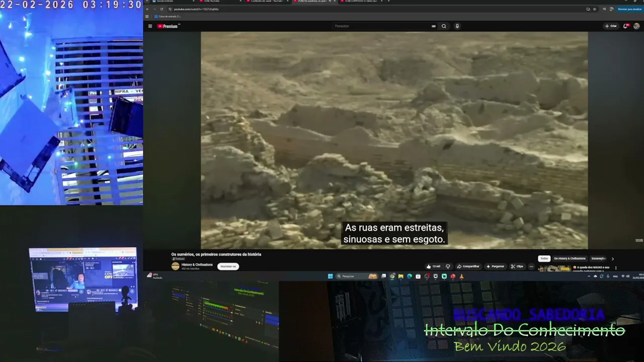Open options menu for MAIAS suggested video
The width and height of the screenshot is (644, 362).
click(616, 268)
